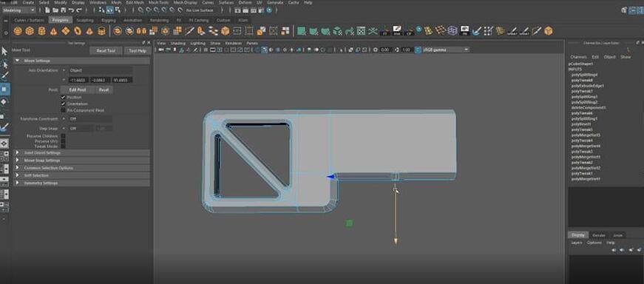
Task: Click the Undo arrow icon
Action: [x=72, y=10]
